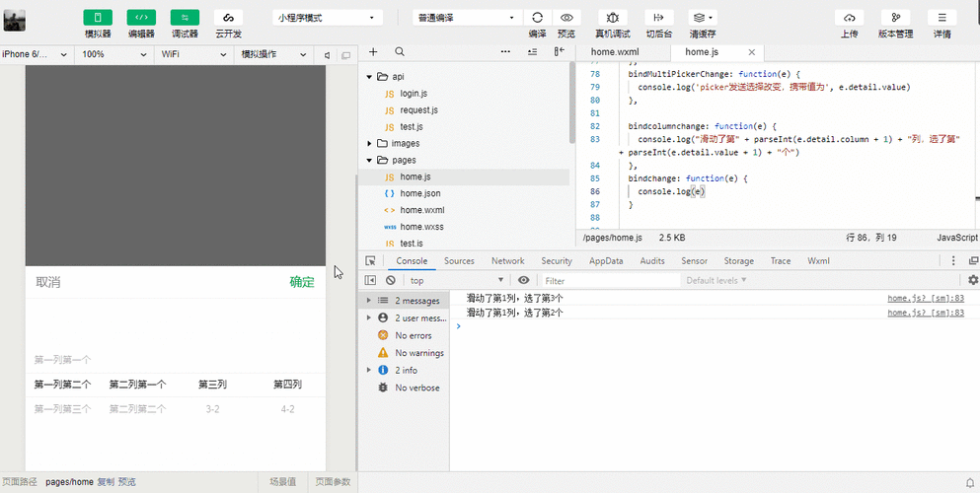Open the WiFi network dropdown
Image resolution: width=980 pixels, height=493 pixels.
tap(193, 55)
